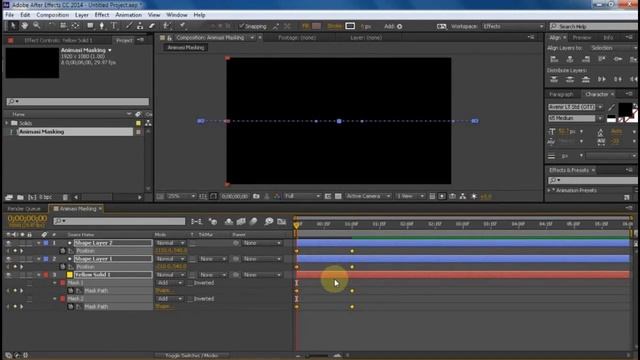Viewport: 640px width, 360px height.
Task: Select the Eraser tool
Action: (151, 26)
